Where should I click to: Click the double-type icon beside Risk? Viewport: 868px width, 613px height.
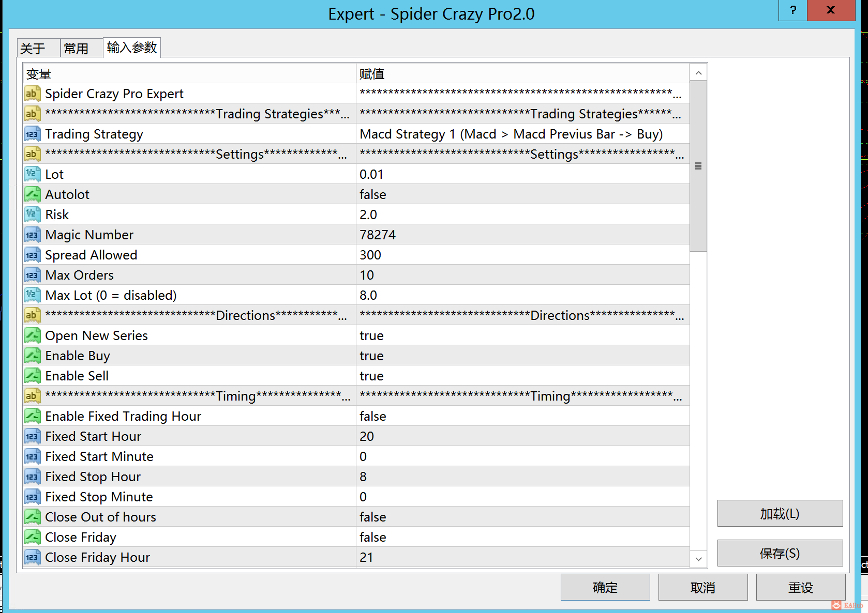[x=32, y=214]
